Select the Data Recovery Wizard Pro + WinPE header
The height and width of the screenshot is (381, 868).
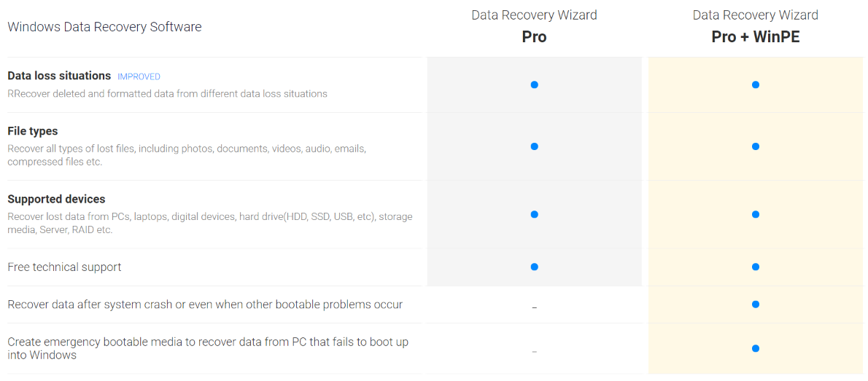click(x=755, y=27)
